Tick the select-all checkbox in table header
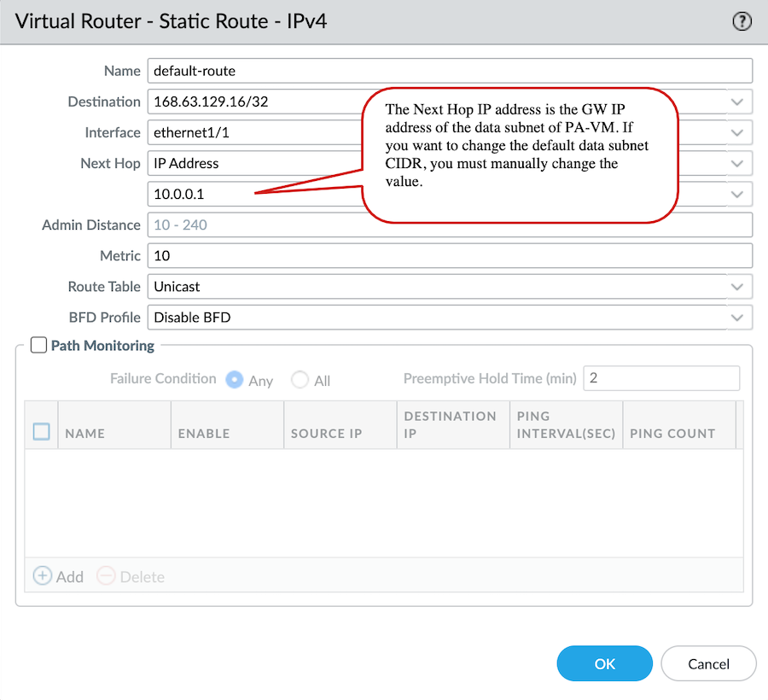 click(42, 432)
